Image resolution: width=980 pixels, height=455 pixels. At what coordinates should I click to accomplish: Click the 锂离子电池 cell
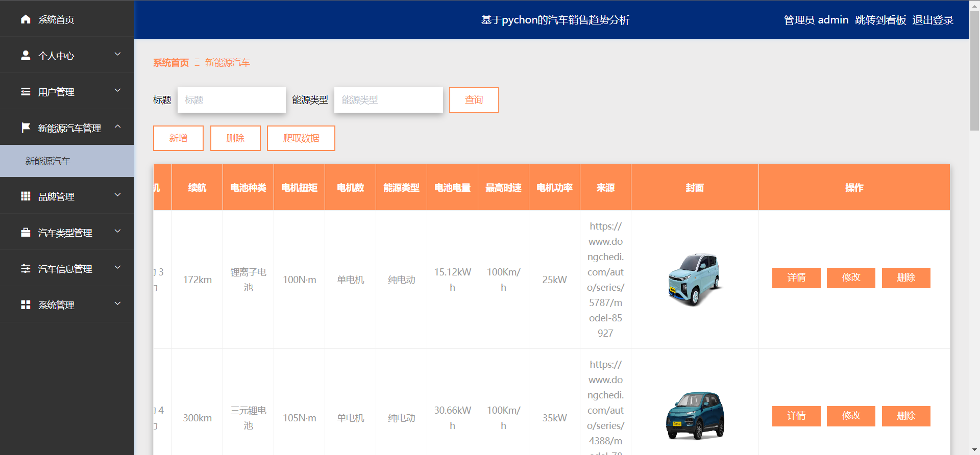tap(248, 280)
